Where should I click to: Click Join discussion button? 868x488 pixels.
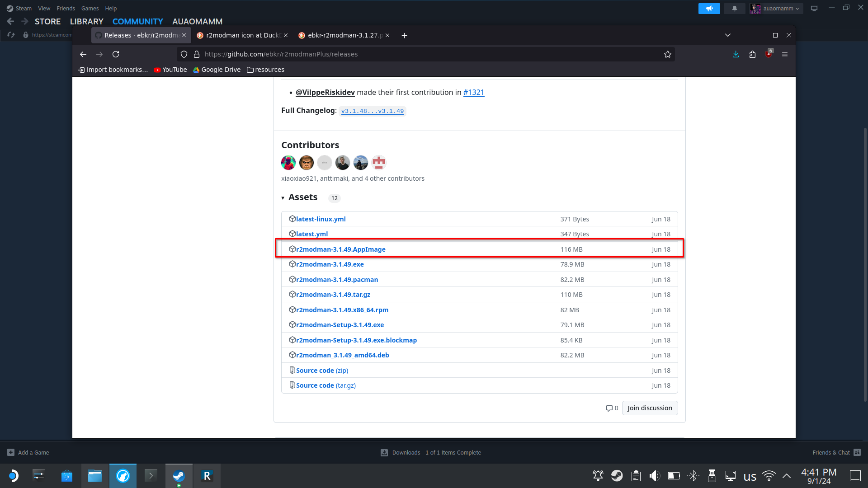[x=650, y=408]
